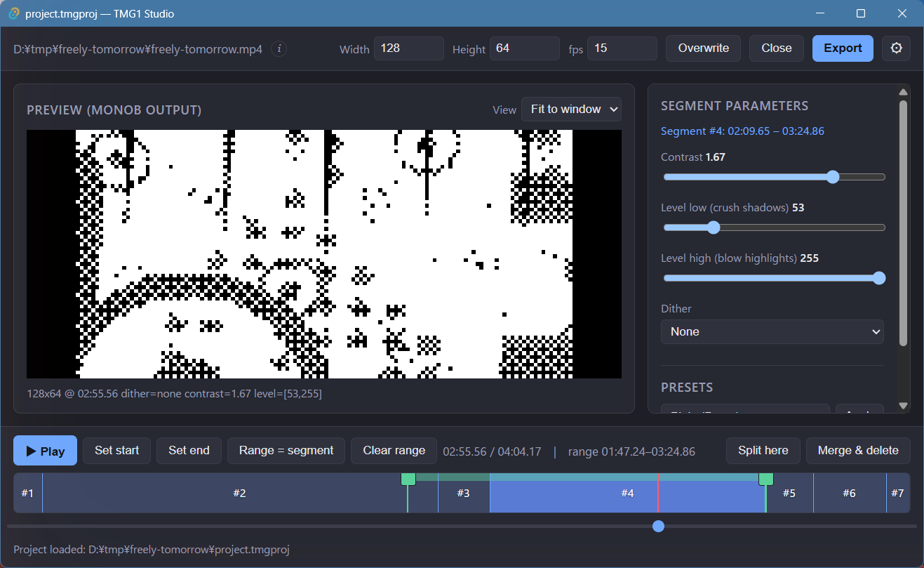Open the settings gear icon

[x=896, y=48]
